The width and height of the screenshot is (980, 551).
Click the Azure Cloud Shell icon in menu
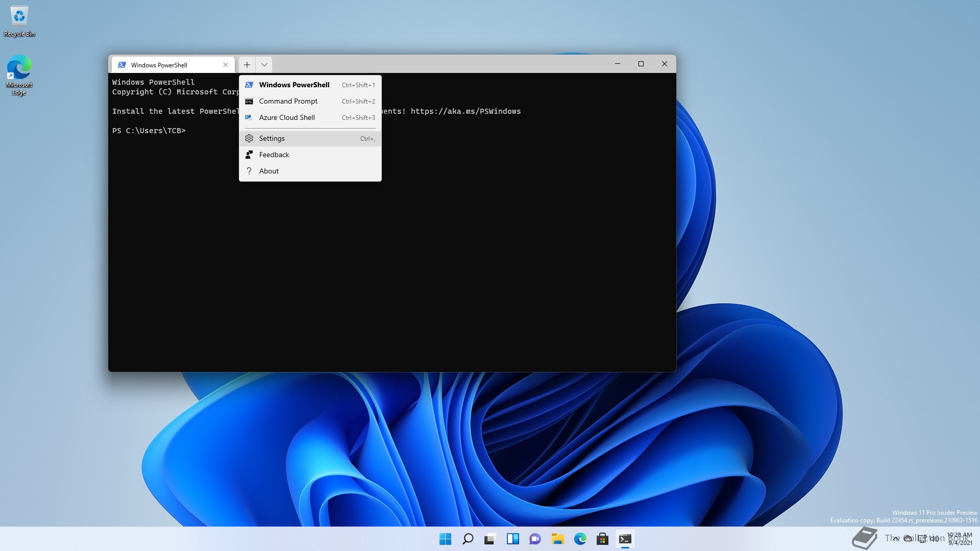pyautogui.click(x=249, y=117)
